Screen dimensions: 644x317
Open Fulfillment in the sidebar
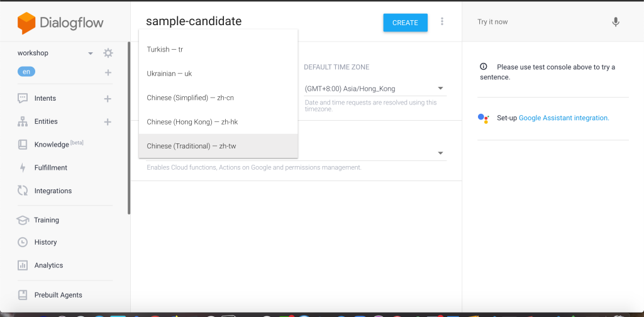pos(51,168)
